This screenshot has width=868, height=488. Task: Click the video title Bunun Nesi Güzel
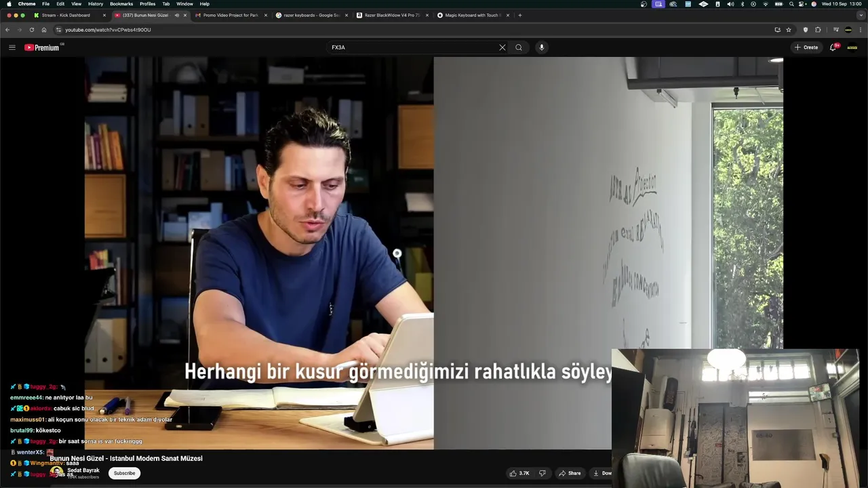coord(126,459)
